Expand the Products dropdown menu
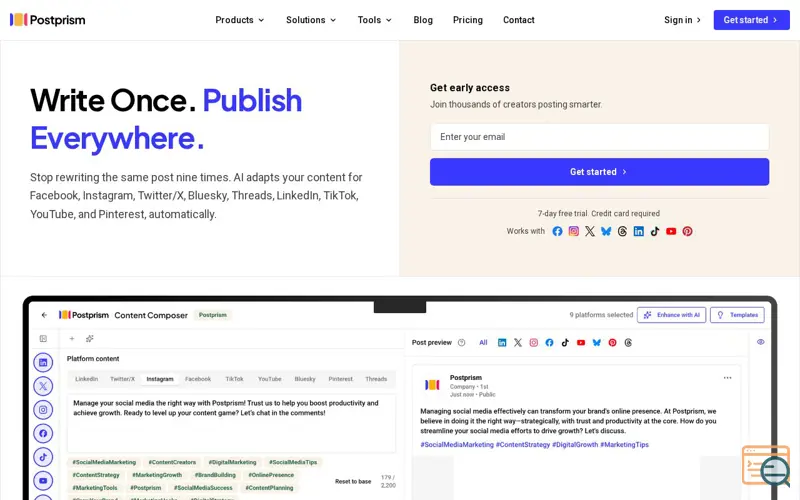Viewport: 800px width, 500px height. [240, 20]
